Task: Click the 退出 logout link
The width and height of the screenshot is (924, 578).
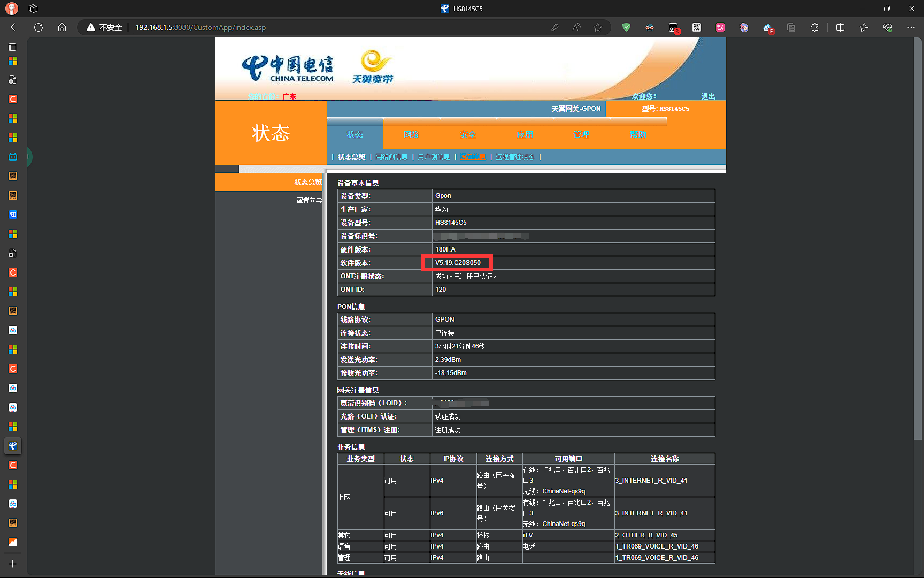Action: (x=708, y=96)
